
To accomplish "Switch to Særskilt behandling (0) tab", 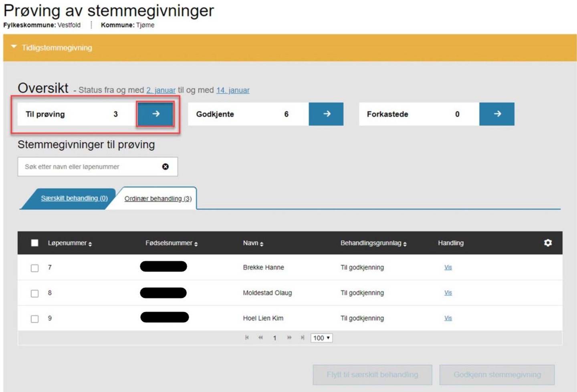I will tap(74, 198).
